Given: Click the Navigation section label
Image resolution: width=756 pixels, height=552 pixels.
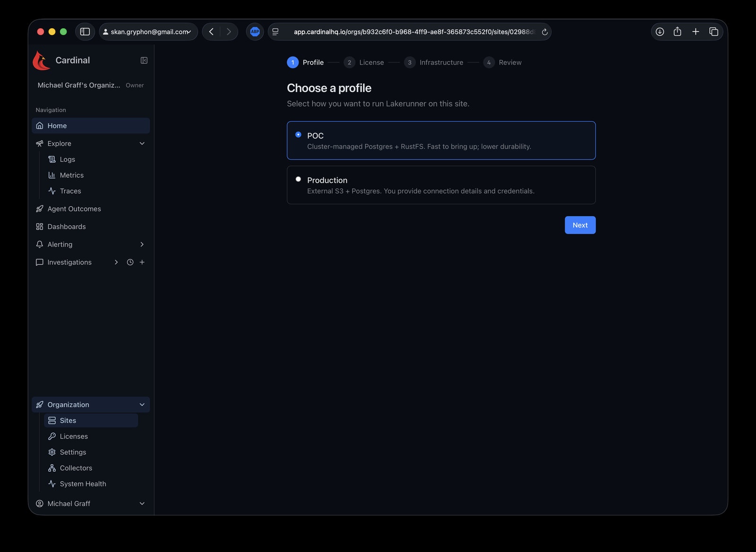Looking at the screenshot, I should pos(51,110).
